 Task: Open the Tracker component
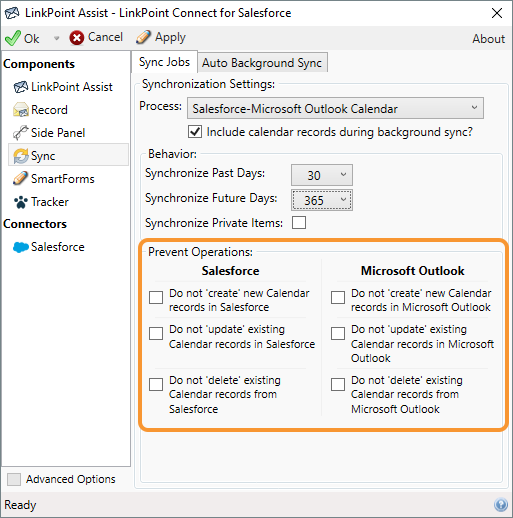(50, 202)
